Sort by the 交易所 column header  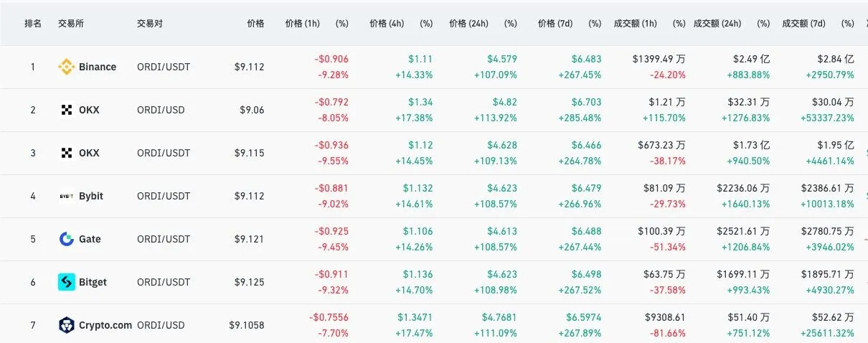(72, 24)
